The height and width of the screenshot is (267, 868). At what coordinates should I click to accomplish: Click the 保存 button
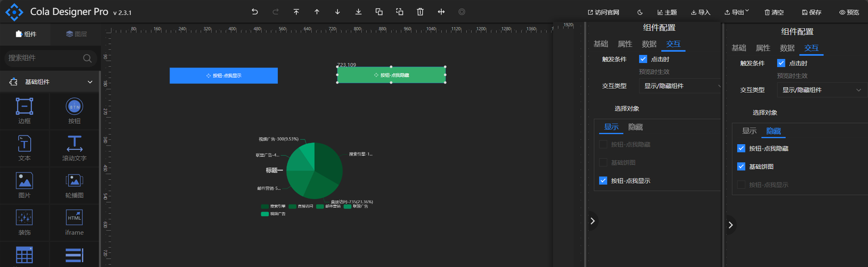[x=811, y=13]
